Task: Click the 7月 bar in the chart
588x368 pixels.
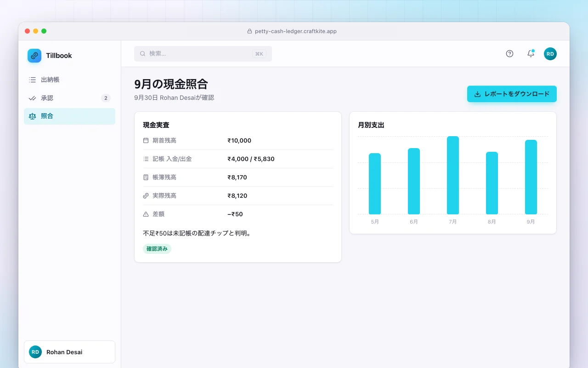Action: (453, 175)
